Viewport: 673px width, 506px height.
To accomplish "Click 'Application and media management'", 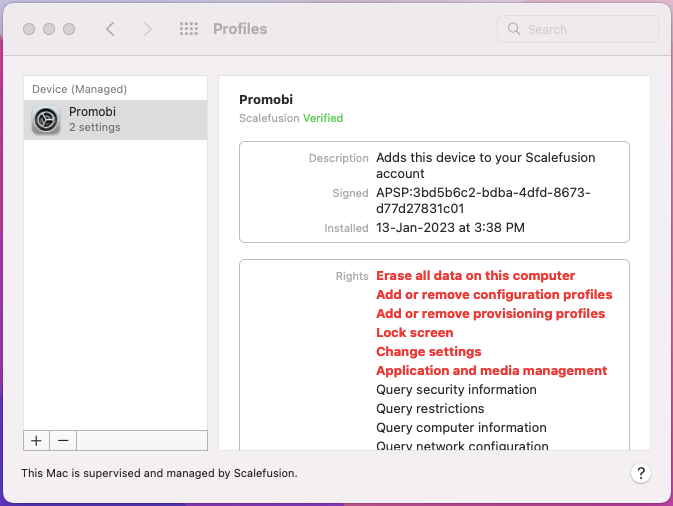I will coord(491,370).
